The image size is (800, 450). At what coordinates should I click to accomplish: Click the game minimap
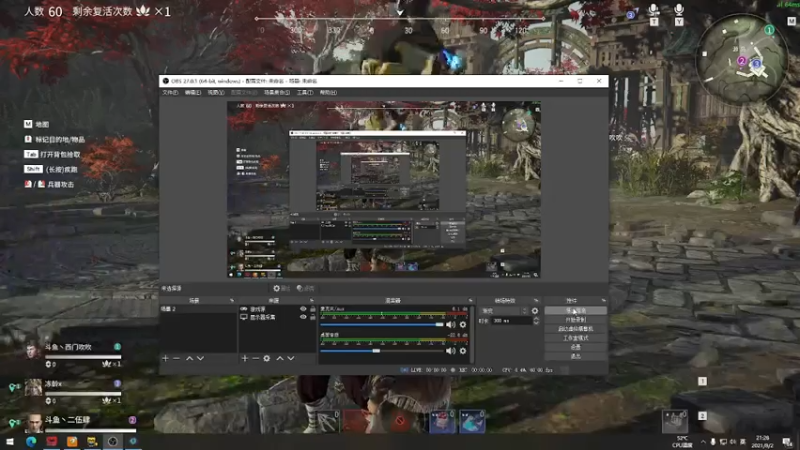click(x=741, y=58)
